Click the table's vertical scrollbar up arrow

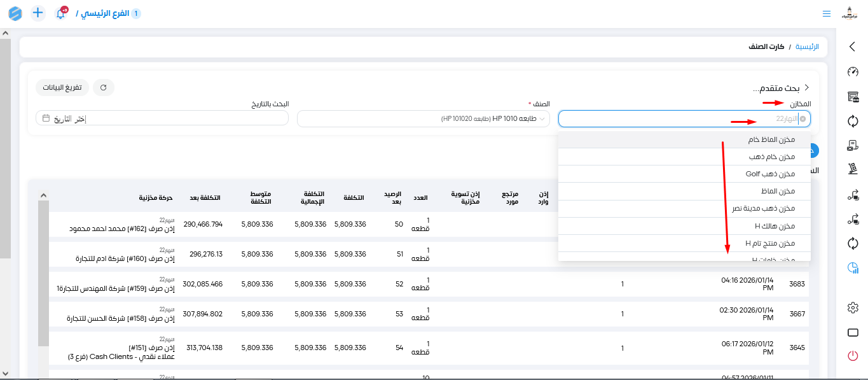(x=43, y=195)
